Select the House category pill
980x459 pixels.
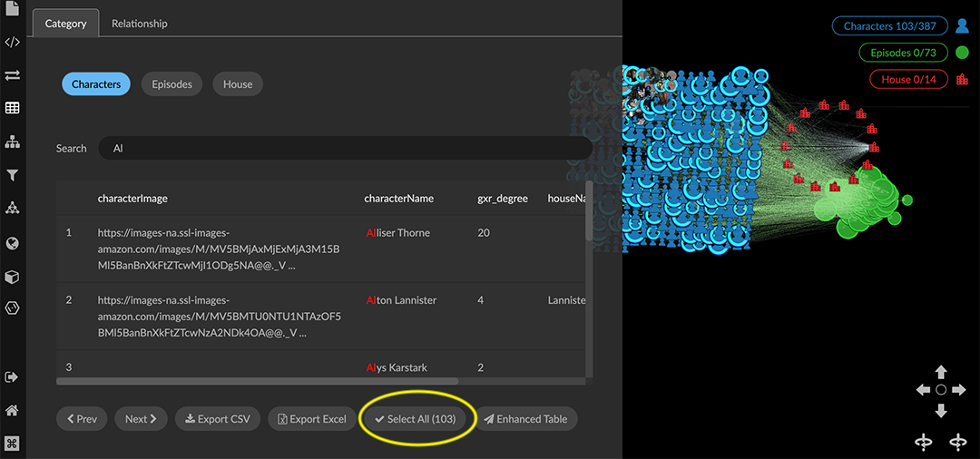click(238, 83)
